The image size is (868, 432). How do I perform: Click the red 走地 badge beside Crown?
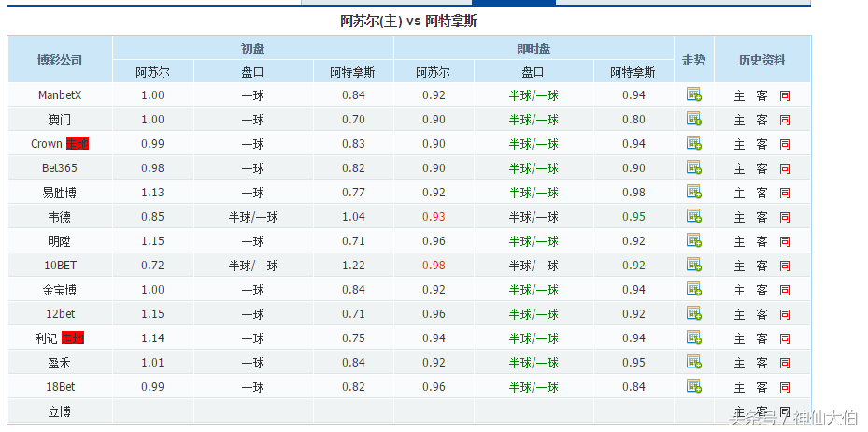coord(77,143)
